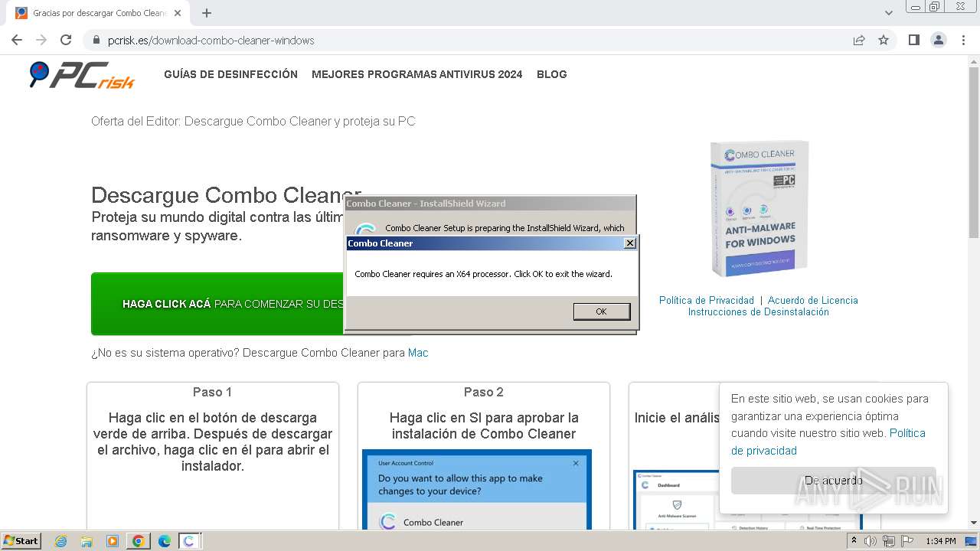Open Chrome three-dot menu
Image resolution: width=980 pixels, height=551 pixels.
(x=963, y=40)
